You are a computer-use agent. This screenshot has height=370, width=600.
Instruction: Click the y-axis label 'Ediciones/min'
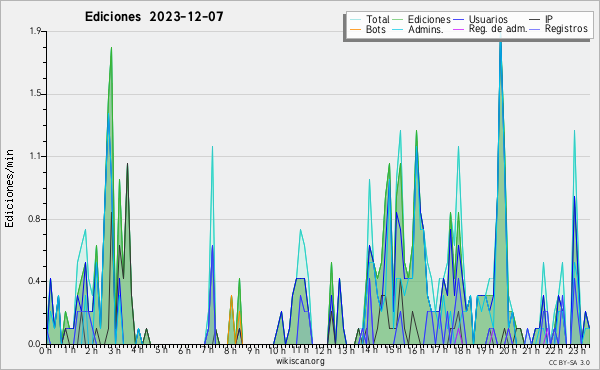coord(9,188)
